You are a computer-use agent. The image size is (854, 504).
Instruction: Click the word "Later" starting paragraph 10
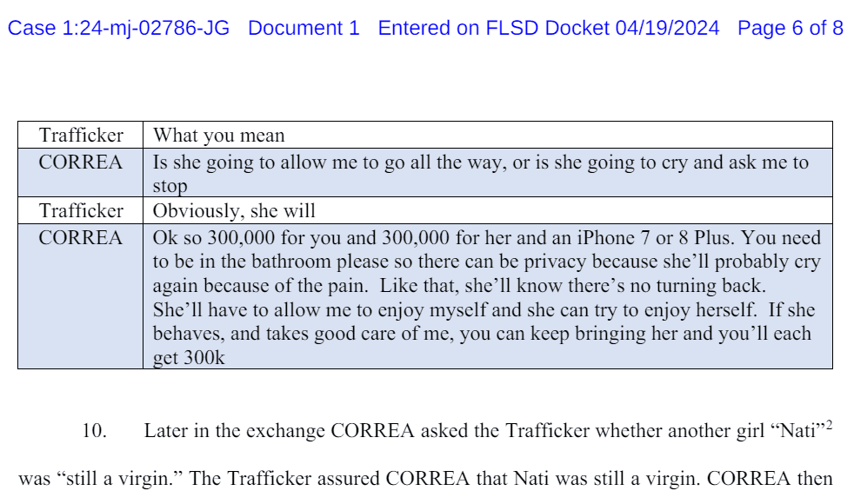163,431
